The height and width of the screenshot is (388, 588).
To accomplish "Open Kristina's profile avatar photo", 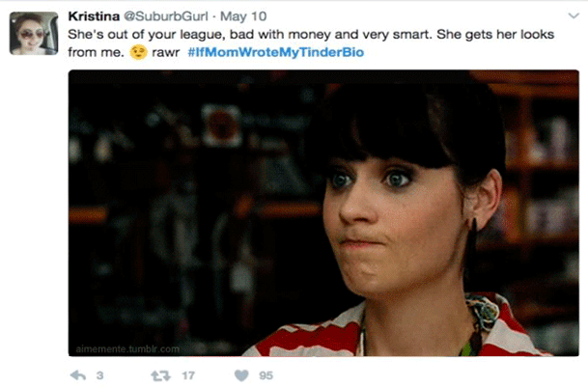I will (x=34, y=34).
